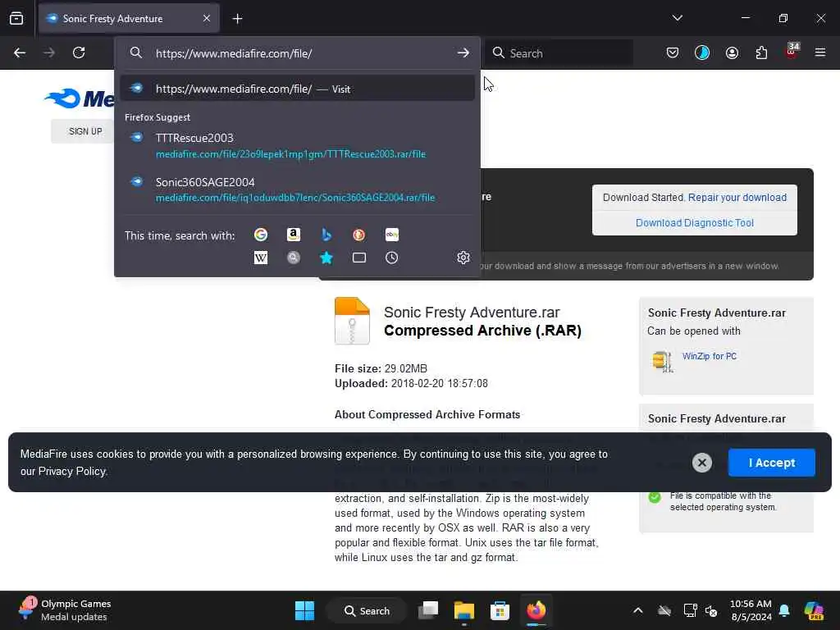Click the blue half-circle extension icon in toolbar
This screenshot has width=840, height=630.
point(702,52)
